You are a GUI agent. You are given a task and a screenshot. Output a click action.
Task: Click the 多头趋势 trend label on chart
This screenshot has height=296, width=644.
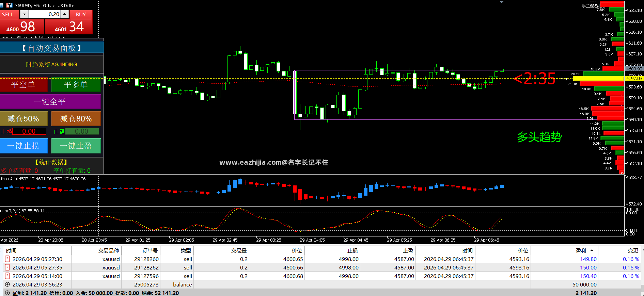(539, 137)
